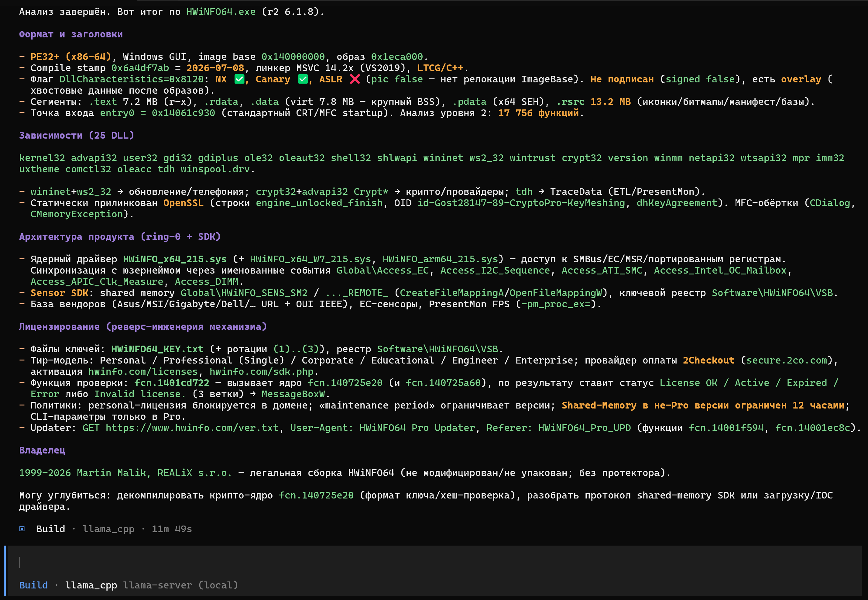Click the llama-server (local) provider label
This screenshot has height=600, width=868.
[x=180, y=585]
